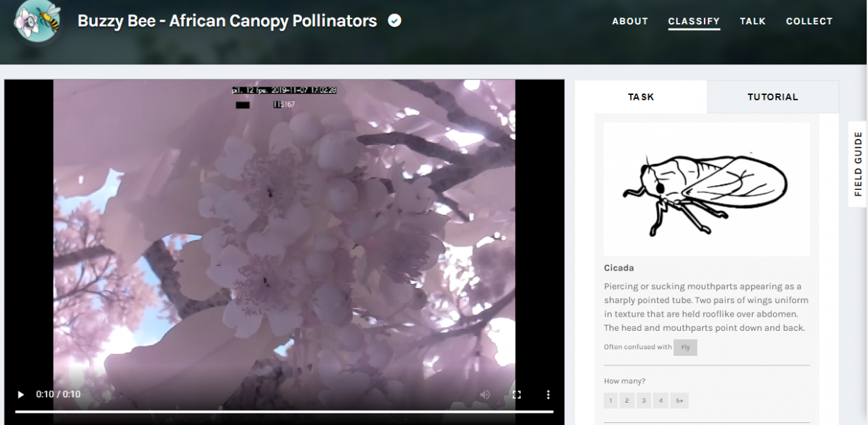This screenshot has width=868, height=425.
Task: Mute the video volume speaker icon
Action: [485, 394]
